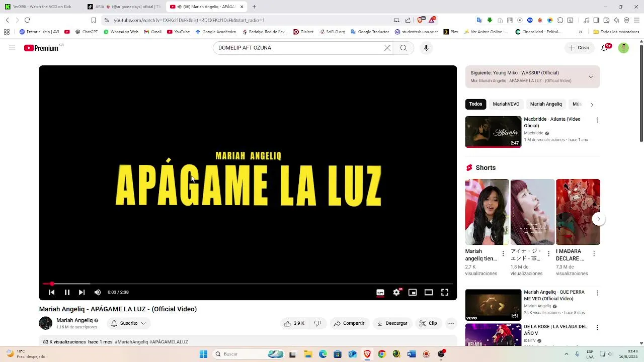Screen dimensions: 644x362
Task: Open Mariah Angeliq channel avatar
Action: (46, 323)
